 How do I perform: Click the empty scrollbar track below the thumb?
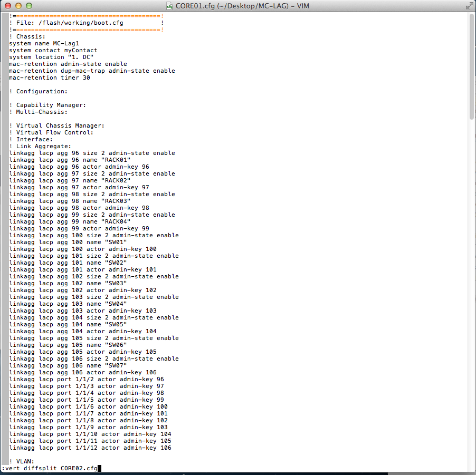[472, 290]
